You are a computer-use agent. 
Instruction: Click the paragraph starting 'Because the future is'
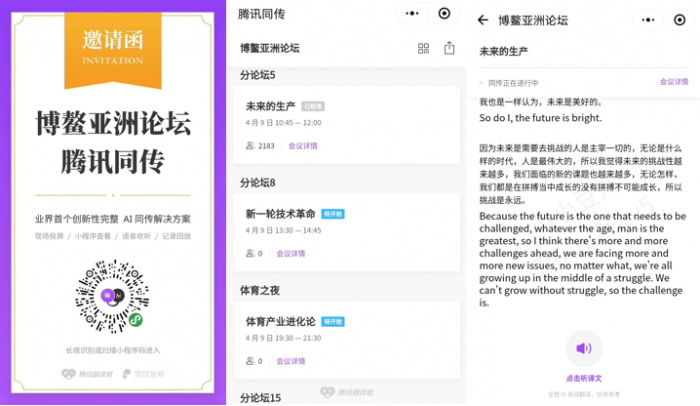(583, 259)
